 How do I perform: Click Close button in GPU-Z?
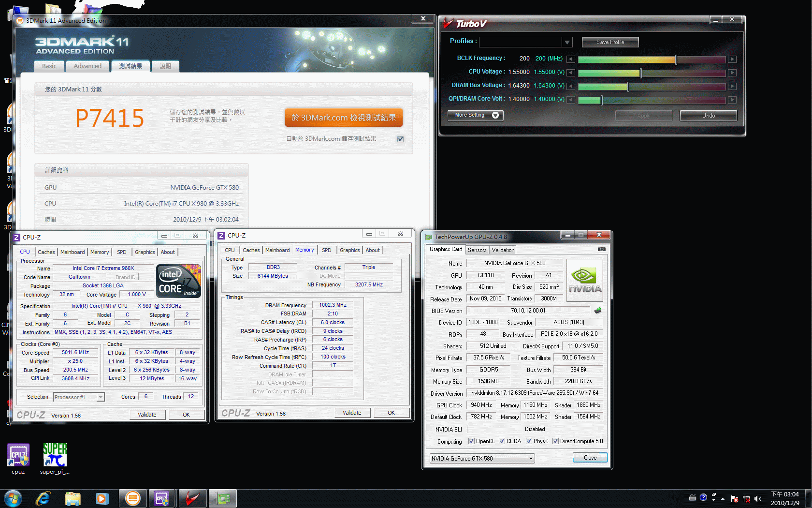590,458
